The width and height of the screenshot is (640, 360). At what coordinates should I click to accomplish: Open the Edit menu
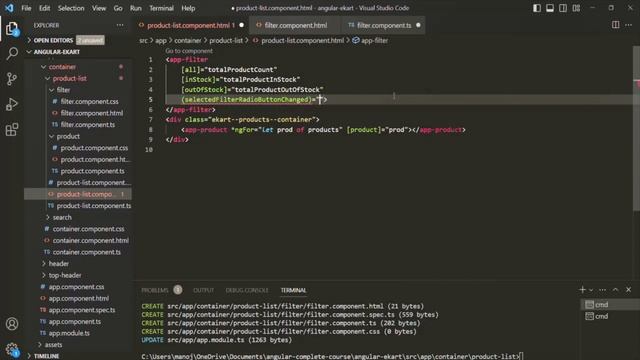(44, 8)
